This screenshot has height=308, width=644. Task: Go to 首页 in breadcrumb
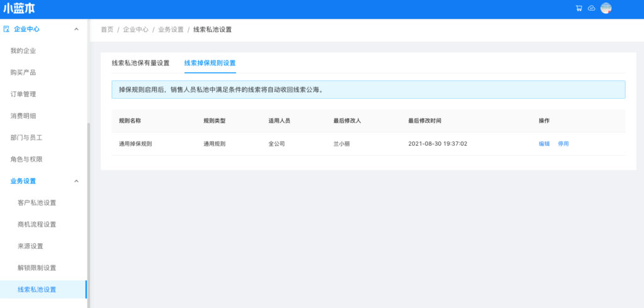point(107,30)
